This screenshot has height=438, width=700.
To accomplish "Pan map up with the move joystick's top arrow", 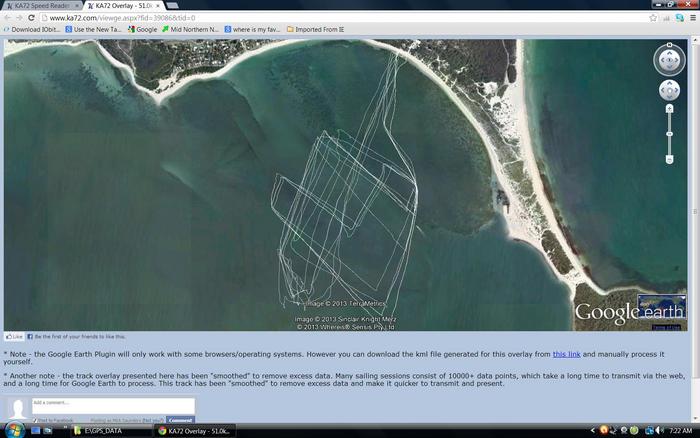I will 669,84.
